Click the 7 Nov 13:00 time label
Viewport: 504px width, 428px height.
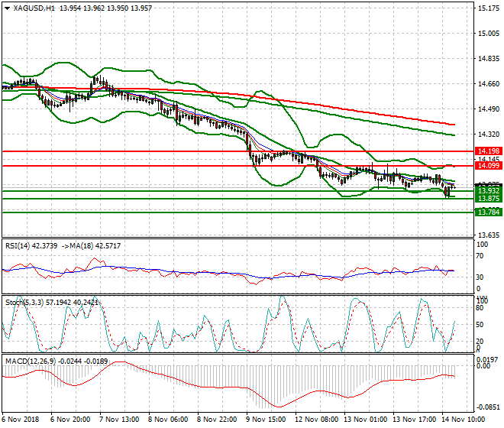(x=118, y=420)
